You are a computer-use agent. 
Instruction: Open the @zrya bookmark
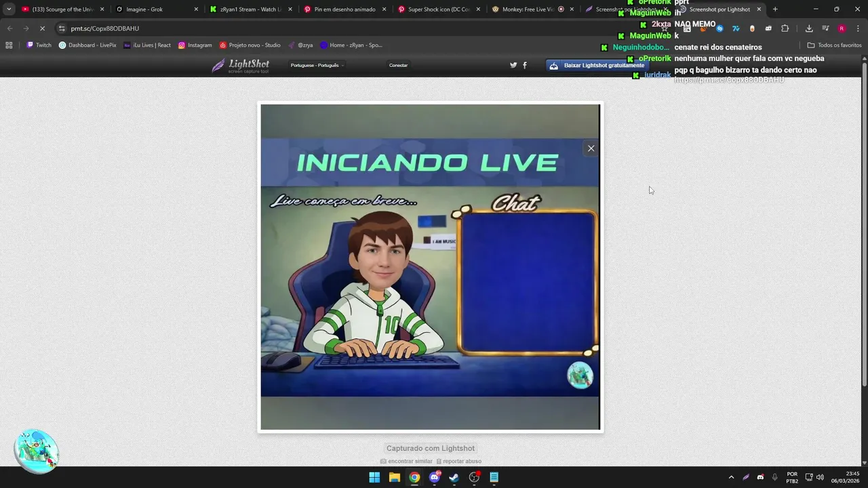click(x=300, y=45)
